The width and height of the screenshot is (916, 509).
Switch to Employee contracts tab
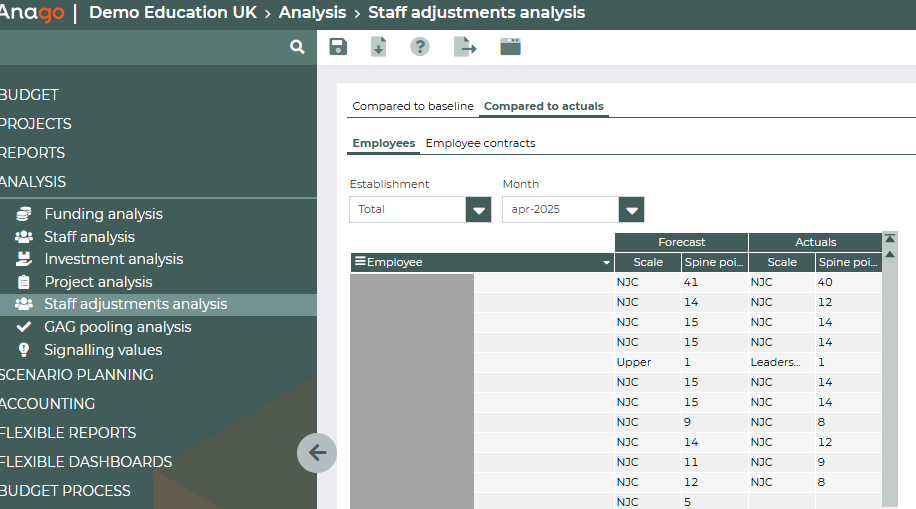480,143
